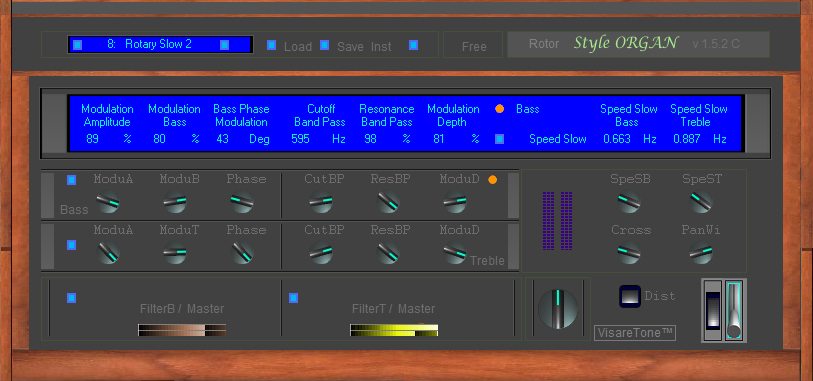Screen dimensions: 813x381
Task: Click the FilterT / Master label
Action: click(x=394, y=309)
